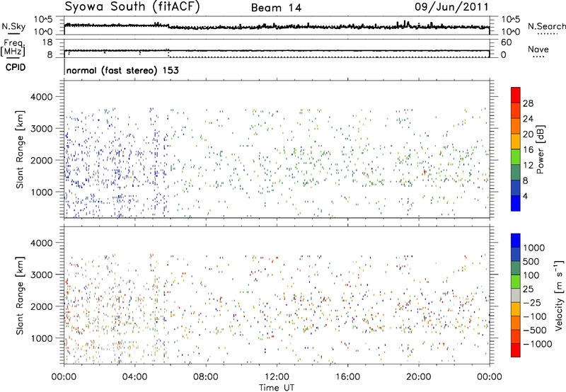Image resolution: width=566 pixels, height=392 pixels.
Task: Click the '-1000' tick on the velocity colorbar
Action: tap(538, 344)
